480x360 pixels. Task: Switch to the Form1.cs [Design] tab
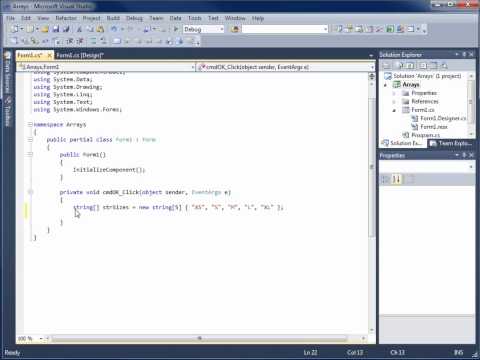click(x=80, y=55)
